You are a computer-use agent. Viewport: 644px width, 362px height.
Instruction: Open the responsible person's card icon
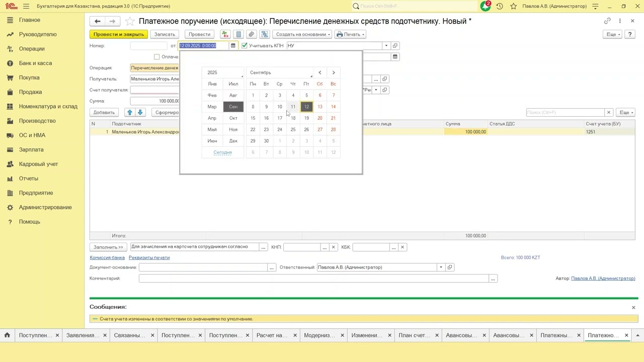coord(450,267)
